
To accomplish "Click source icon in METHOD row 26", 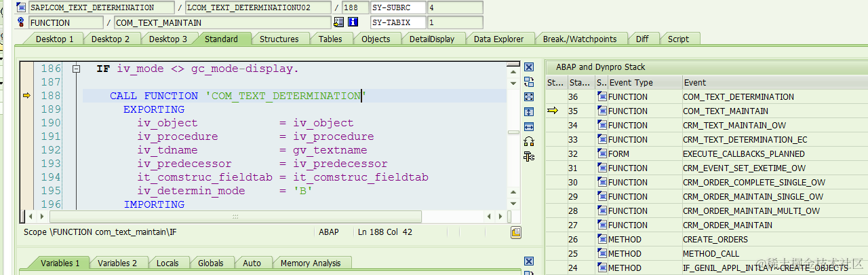I will tap(601, 240).
